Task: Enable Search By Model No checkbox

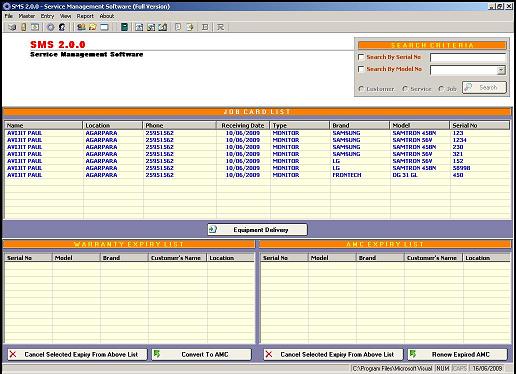Action: [x=361, y=69]
